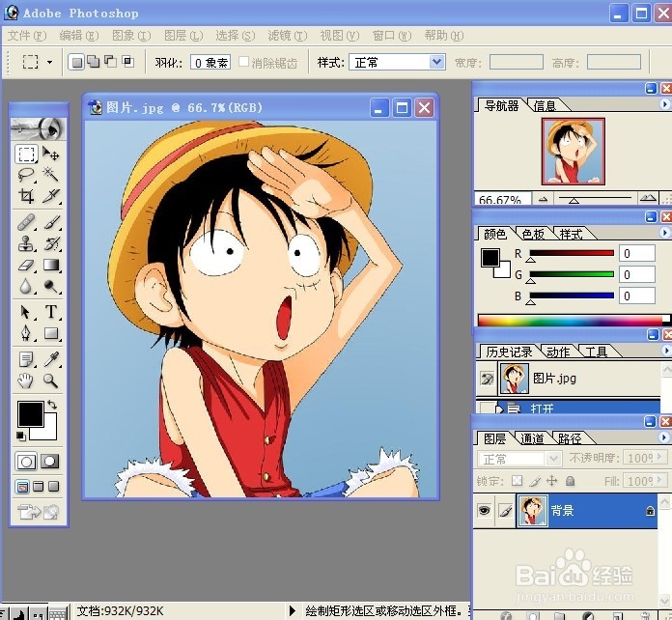Switch to the 信息 tab

tap(545, 105)
